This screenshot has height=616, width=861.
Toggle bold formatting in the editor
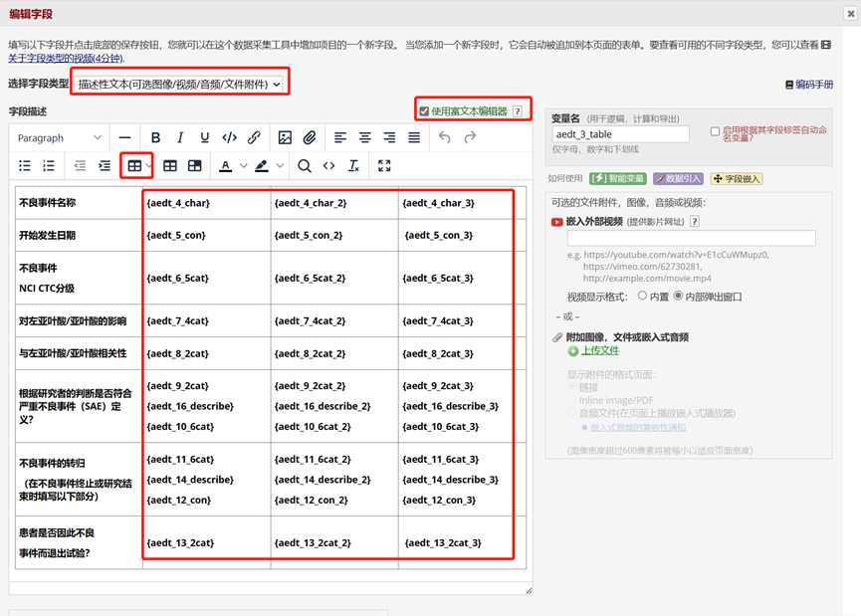(156, 137)
